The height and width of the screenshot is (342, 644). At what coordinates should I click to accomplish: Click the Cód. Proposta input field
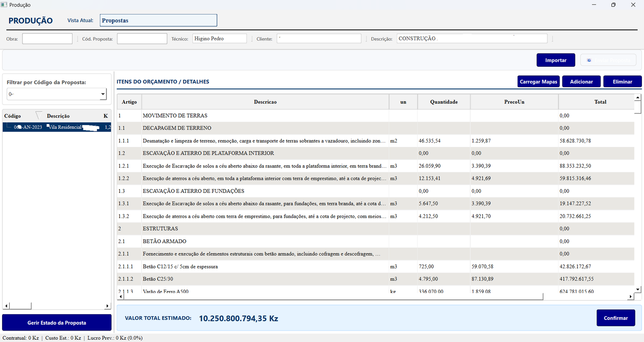tap(142, 39)
